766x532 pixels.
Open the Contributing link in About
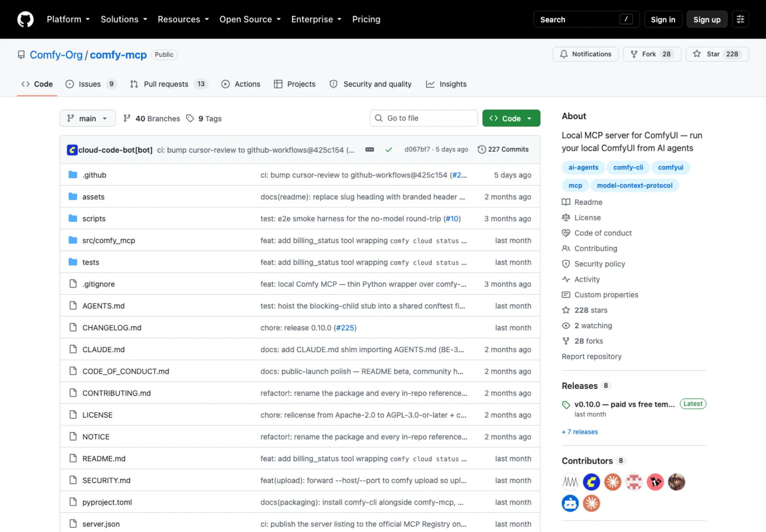(590, 248)
